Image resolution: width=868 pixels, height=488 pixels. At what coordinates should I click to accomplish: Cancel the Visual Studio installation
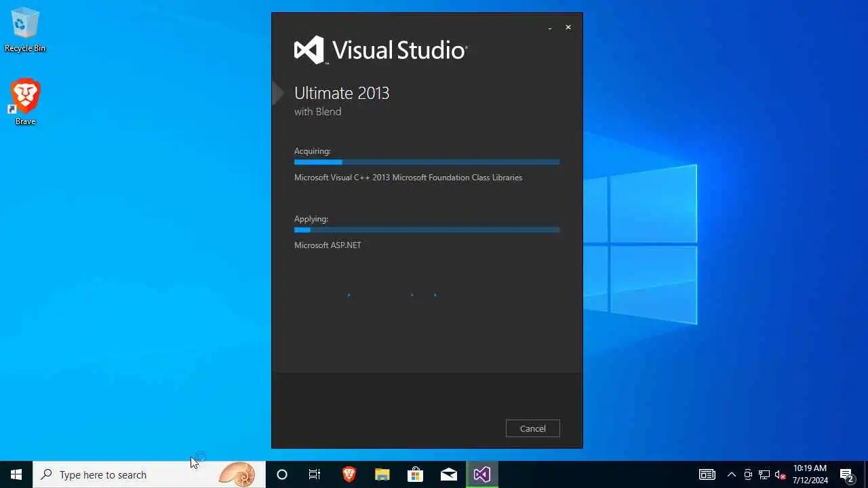point(532,428)
